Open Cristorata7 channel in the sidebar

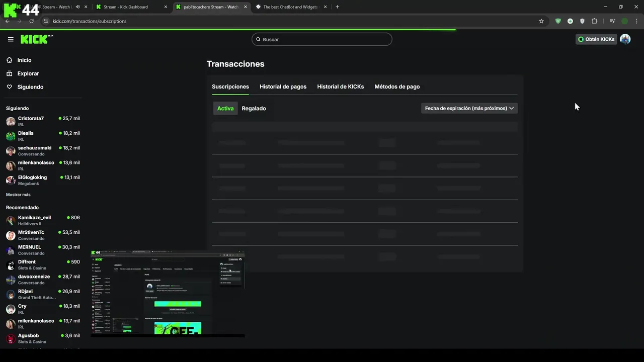pyautogui.click(x=43, y=121)
